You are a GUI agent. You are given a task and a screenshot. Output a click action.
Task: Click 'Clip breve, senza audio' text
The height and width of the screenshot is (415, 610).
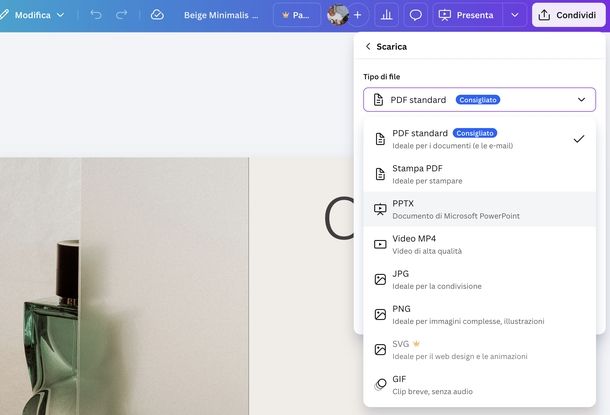coord(432,392)
